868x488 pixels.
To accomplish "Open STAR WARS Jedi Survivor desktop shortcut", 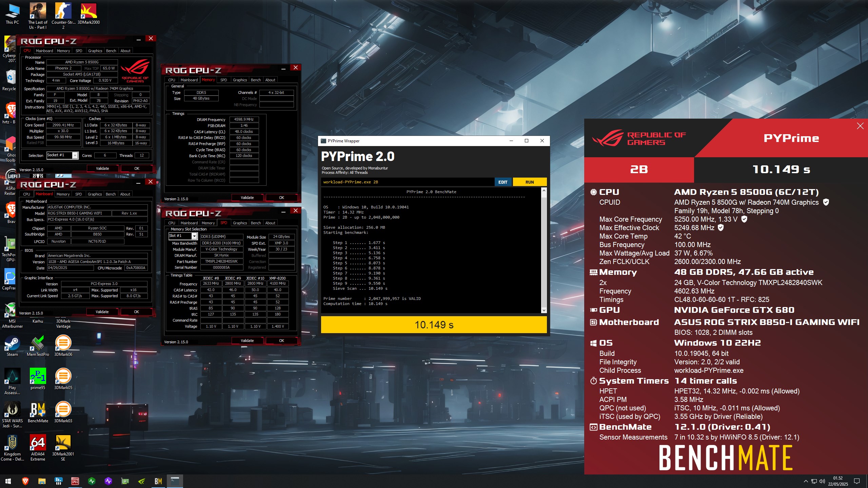I will (x=12, y=415).
